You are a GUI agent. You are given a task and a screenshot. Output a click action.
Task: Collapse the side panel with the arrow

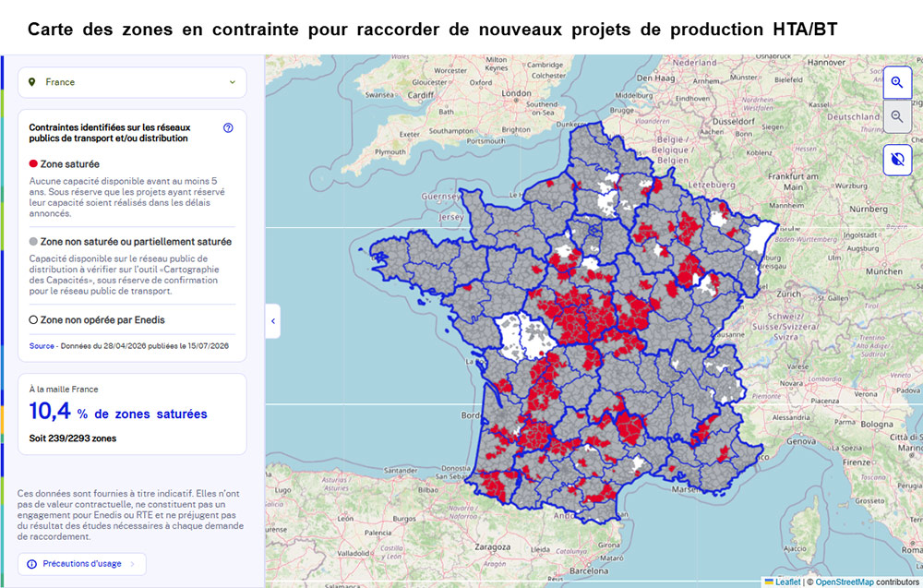[272, 321]
